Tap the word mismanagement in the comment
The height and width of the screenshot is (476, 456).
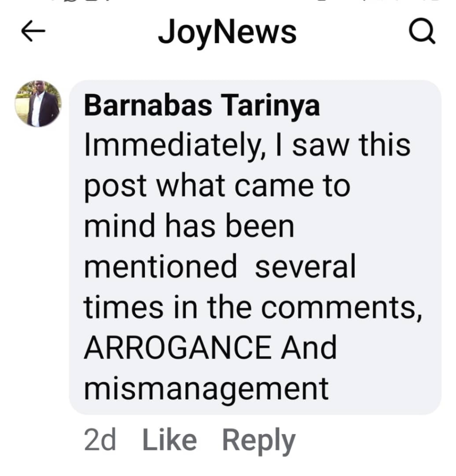click(207, 390)
